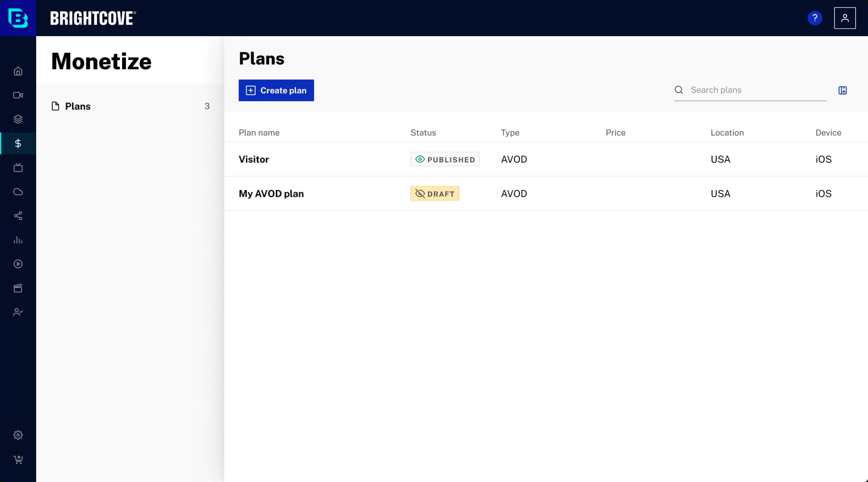The image size is (868, 482).
Task: Open the video camera sidebar icon
Action: 18,95
